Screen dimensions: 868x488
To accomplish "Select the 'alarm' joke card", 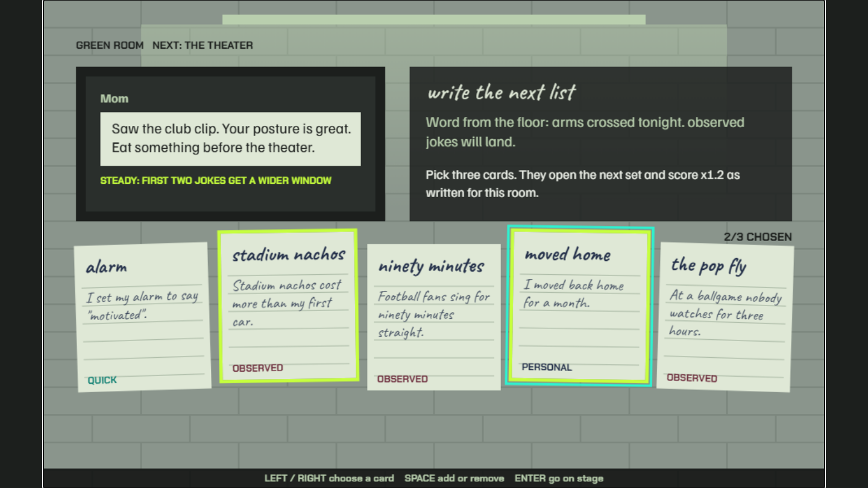I will [143, 317].
